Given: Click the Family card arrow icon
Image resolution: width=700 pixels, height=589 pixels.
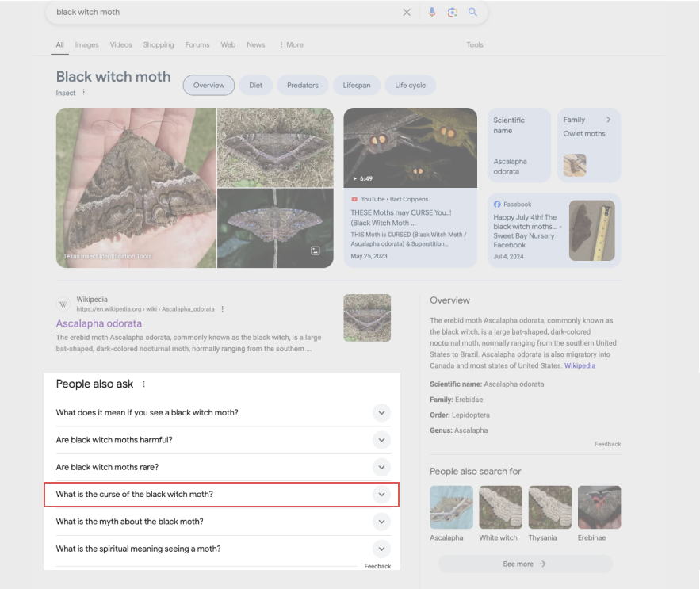Looking at the screenshot, I should click(x=609, y=120).
